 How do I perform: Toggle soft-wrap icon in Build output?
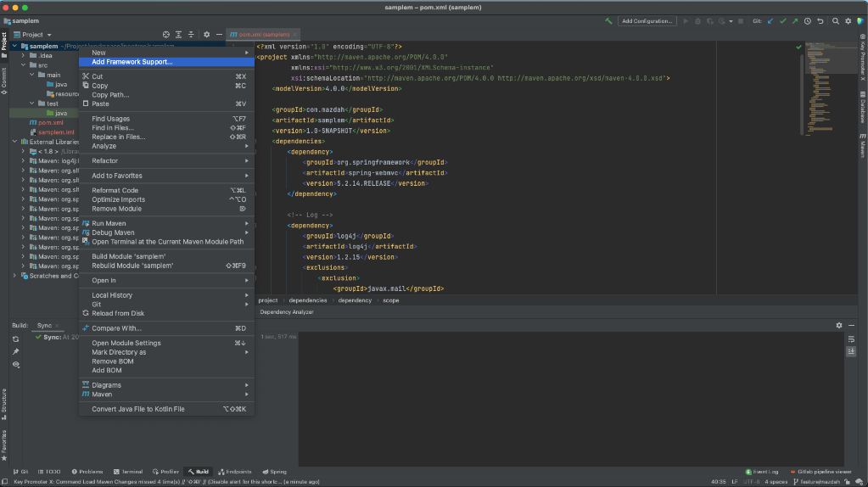coord(851,339)
